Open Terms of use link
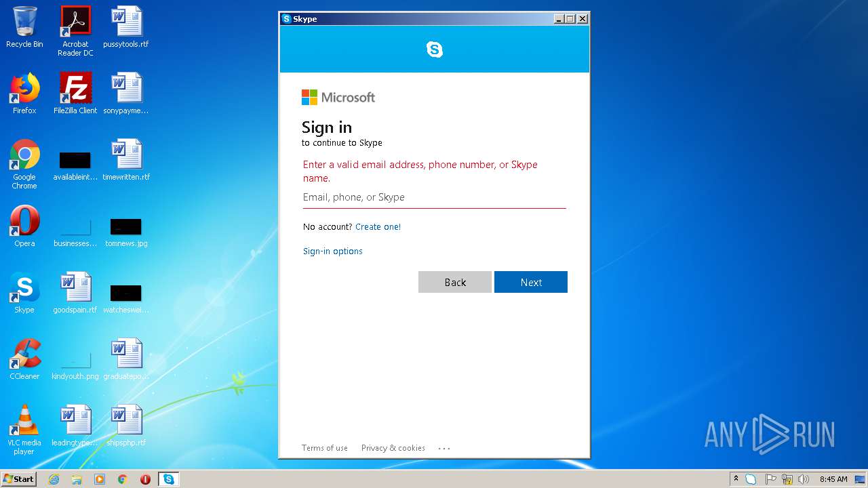868x488 pixels. [325, 448]
